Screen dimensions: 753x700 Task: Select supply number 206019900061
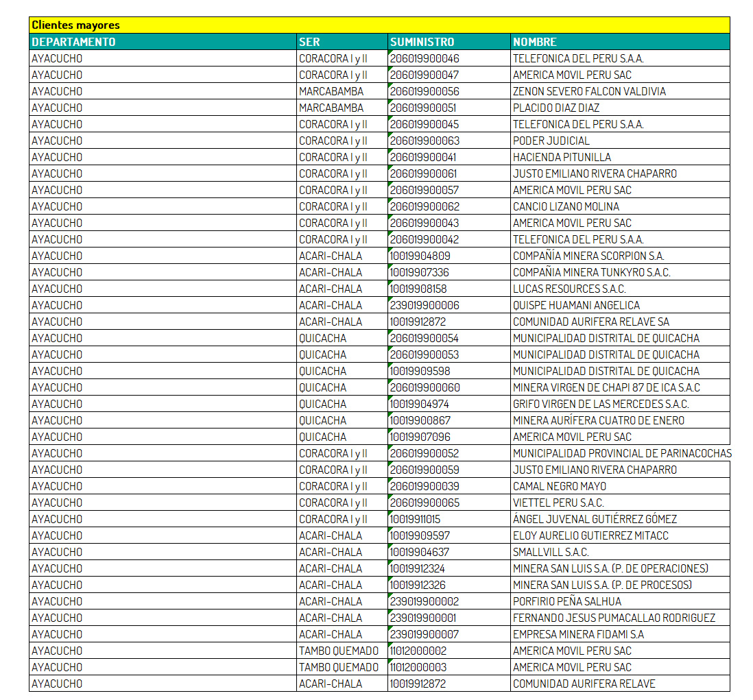pyautogui.click(x=449, y=173)
